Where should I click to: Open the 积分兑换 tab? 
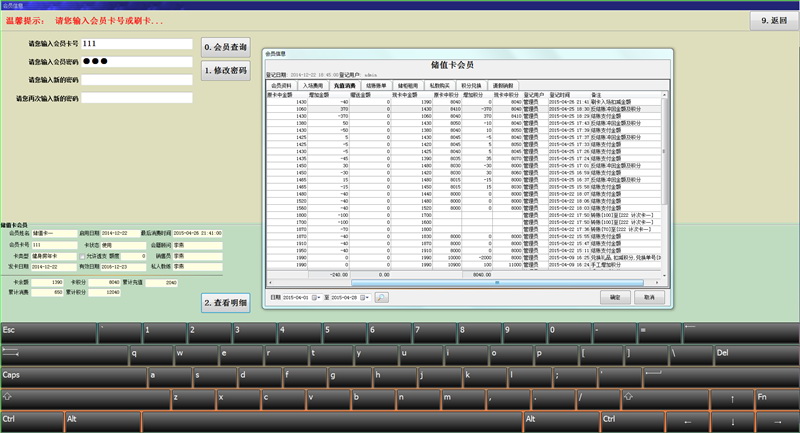pos(471,85)
